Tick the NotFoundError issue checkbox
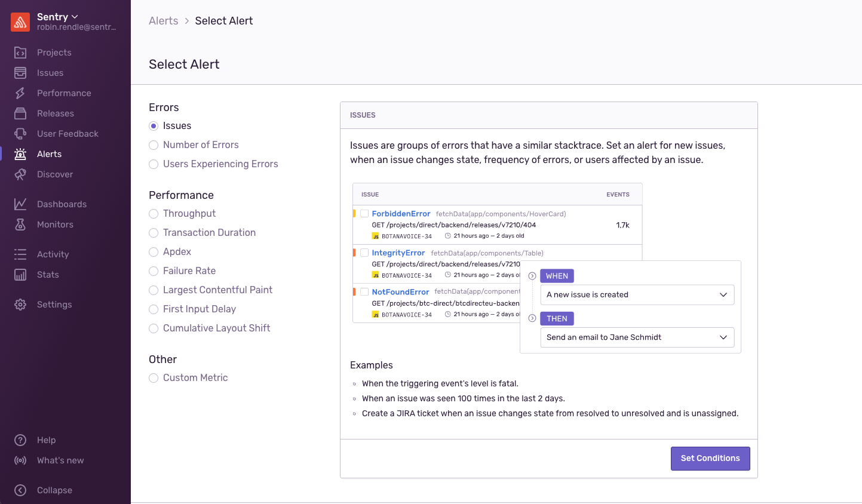The image size is (862, 504). 364,291
